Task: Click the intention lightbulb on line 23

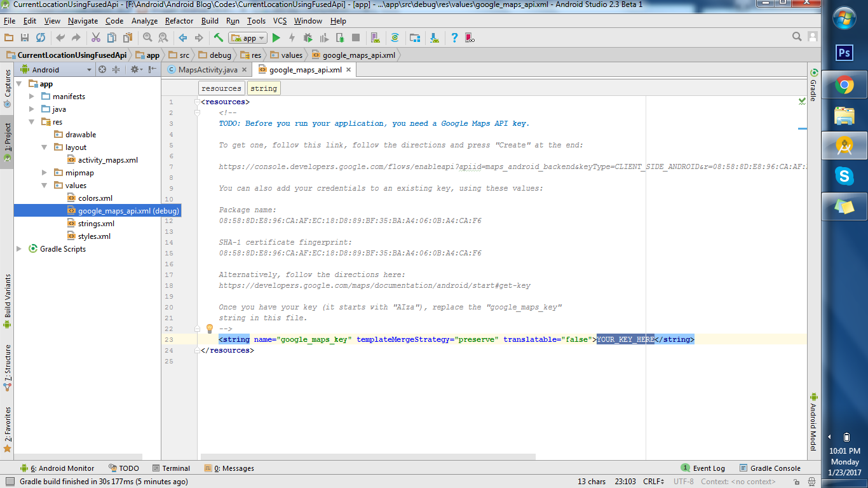Action: (x=210, y=329)
